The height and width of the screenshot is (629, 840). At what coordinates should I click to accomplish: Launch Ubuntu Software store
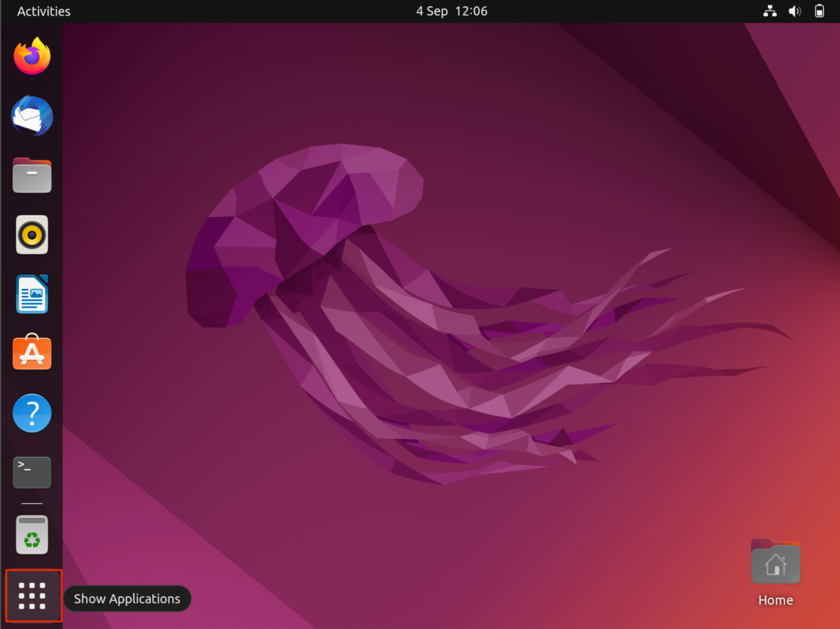[32, 353]
